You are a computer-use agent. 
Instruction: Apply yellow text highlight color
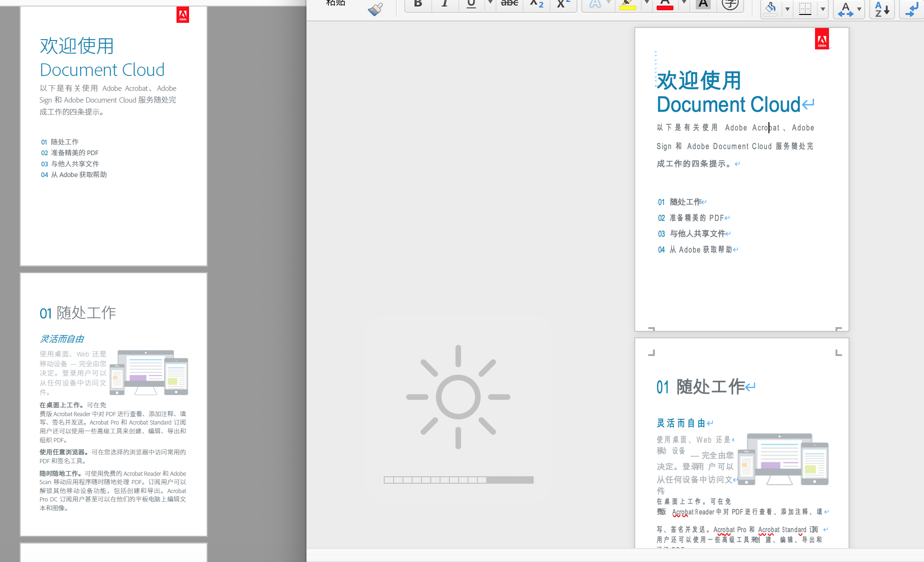[628, 4]
